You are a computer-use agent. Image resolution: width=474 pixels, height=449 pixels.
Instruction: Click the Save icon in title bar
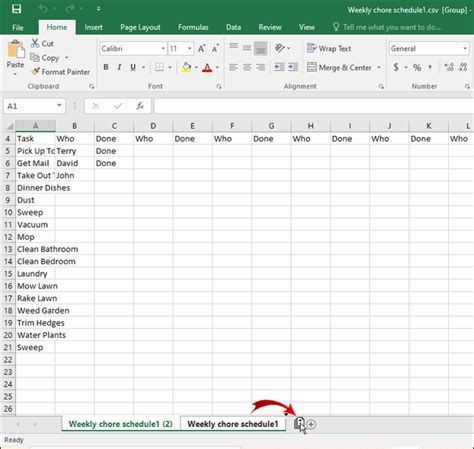[16, 9]
